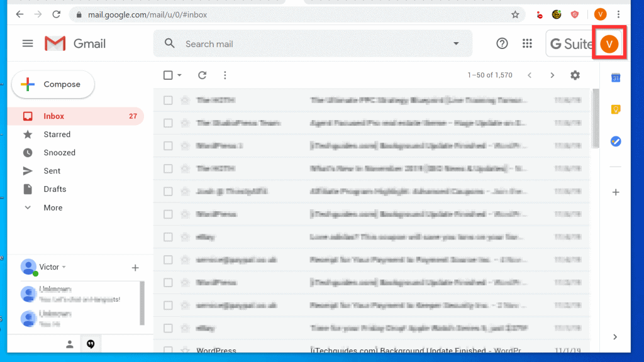The image size is (644, 362).
Task: Show advanced search options arrow
Action: point(456,43)
